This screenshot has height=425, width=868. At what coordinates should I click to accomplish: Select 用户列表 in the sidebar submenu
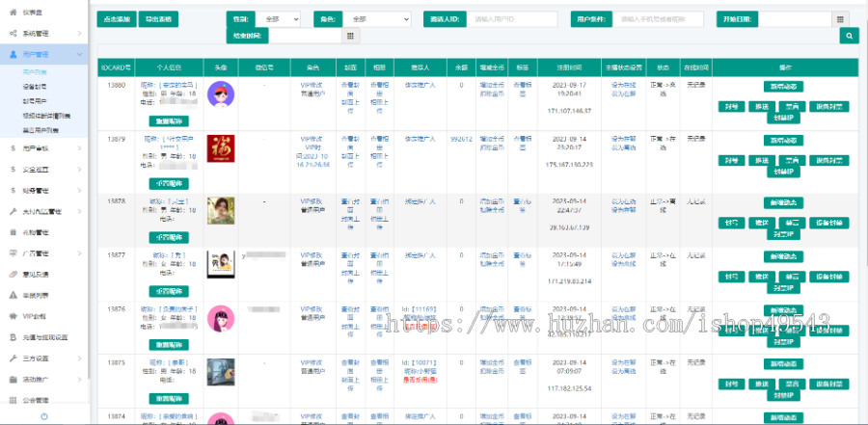point(35,72)
